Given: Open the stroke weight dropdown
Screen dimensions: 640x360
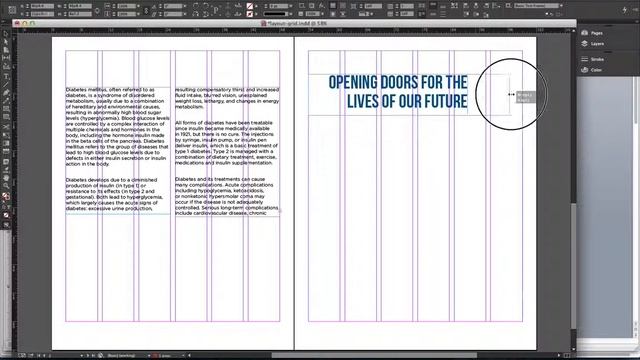Looking at the screenshot, I should pyautogui.click(x=290, y=6).
